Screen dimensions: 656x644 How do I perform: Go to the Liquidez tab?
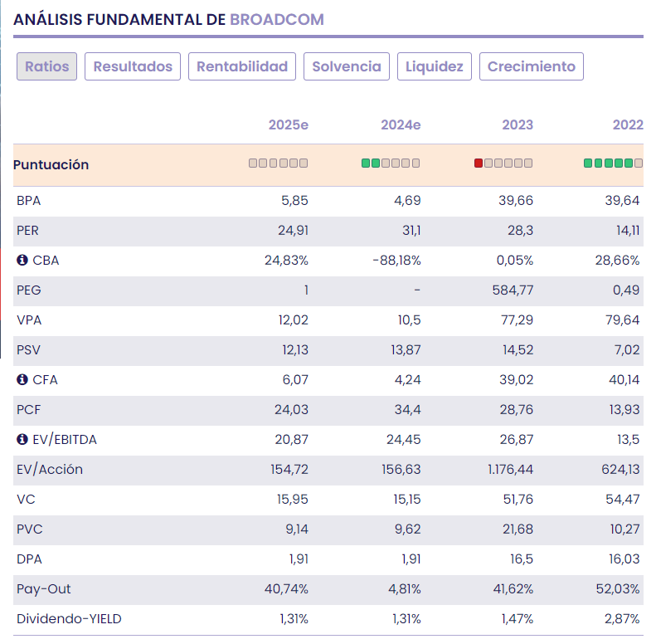coord(435,66)
